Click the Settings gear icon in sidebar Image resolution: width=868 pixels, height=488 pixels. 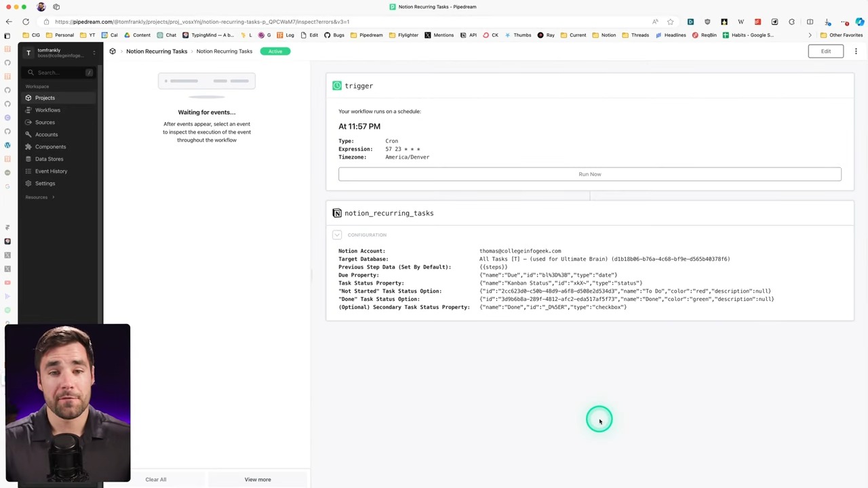coord(28,183)
